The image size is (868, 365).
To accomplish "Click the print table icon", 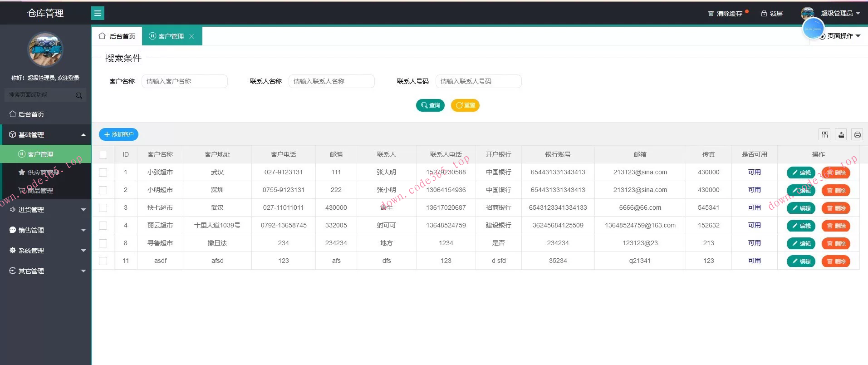I will (857, 134).
